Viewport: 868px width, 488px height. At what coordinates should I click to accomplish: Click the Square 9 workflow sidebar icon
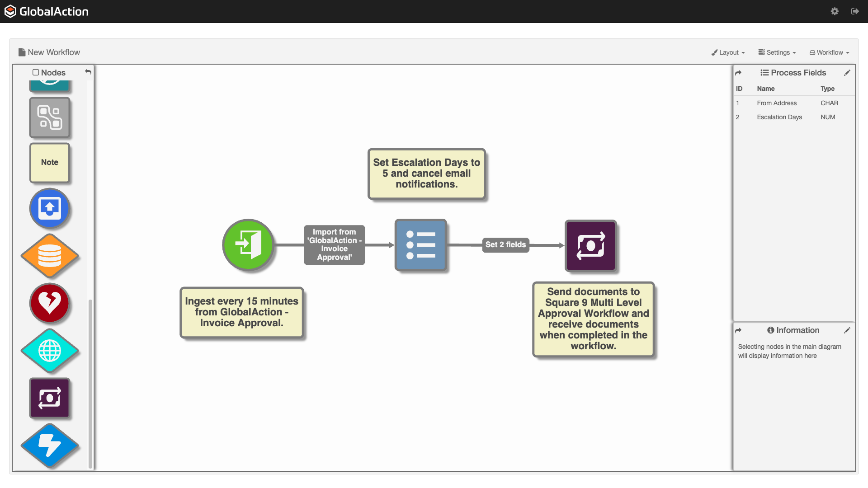[x=49, y=398]
